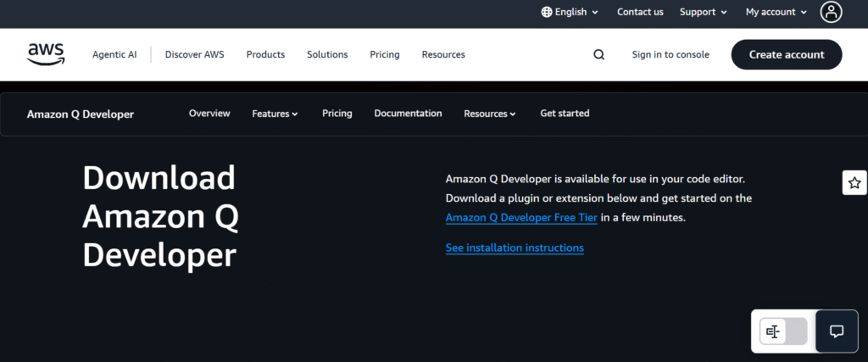Open Agentic AI menu item
868x362 pixels.
click(x=114, y=55)
